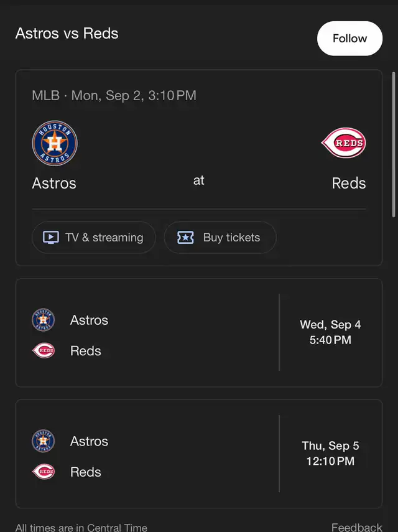Click the ticket star icon
Screen dimensions: 398x532
185,238
